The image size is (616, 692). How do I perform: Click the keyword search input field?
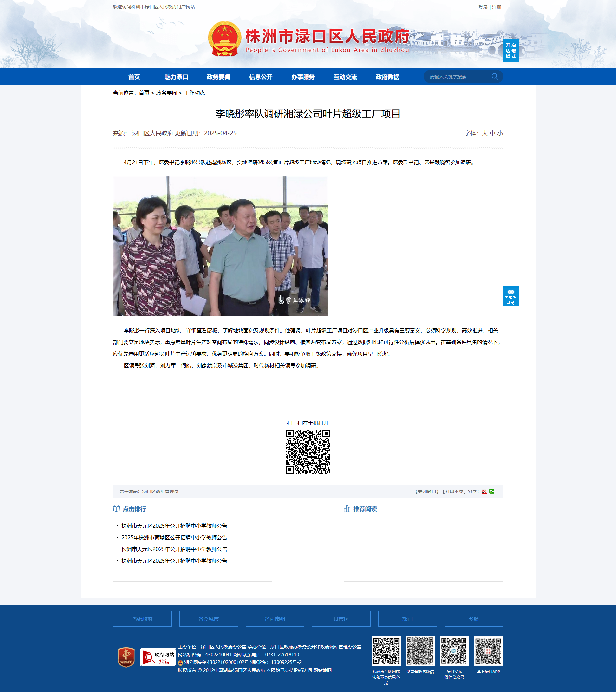point(457,77)
